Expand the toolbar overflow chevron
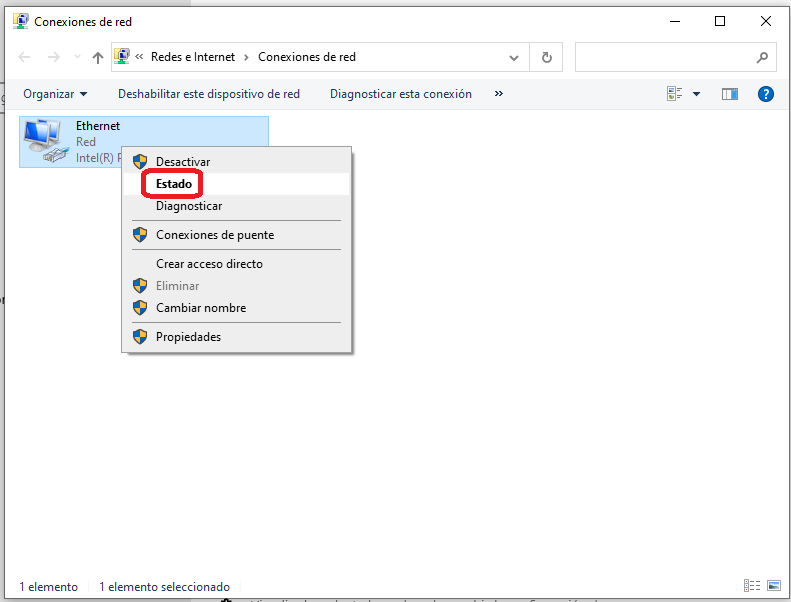The height and width of the screenshot is (602, 791). click(x=499, y=94)
